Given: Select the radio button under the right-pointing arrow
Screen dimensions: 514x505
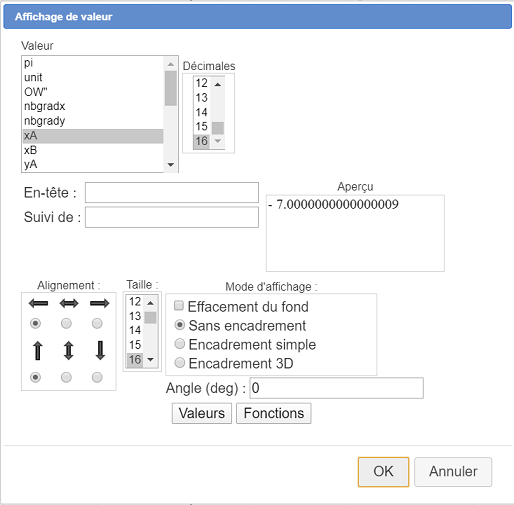Looking at the screenshot, I should (97, 323).
